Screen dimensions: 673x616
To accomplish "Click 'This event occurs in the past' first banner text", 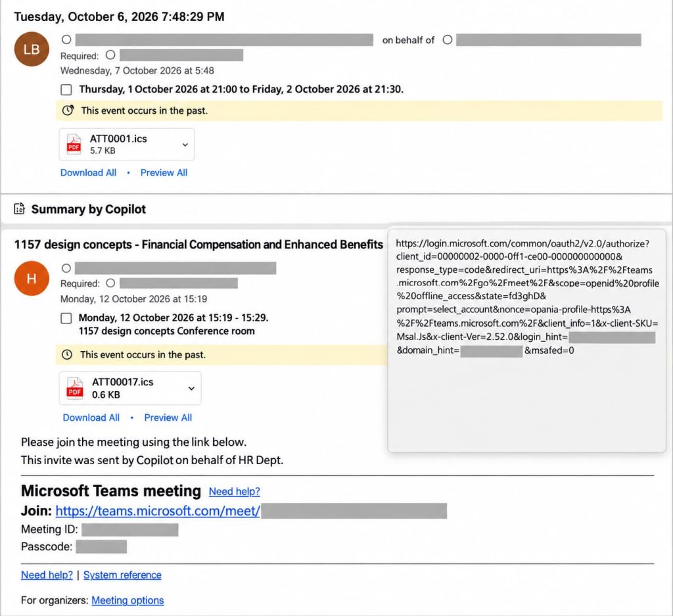I will 144,110.
